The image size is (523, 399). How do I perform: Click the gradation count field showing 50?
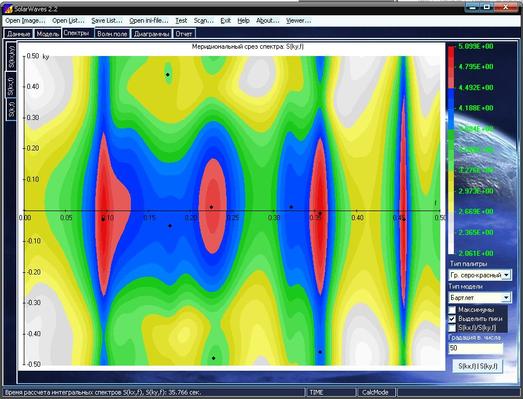[476, 348]
